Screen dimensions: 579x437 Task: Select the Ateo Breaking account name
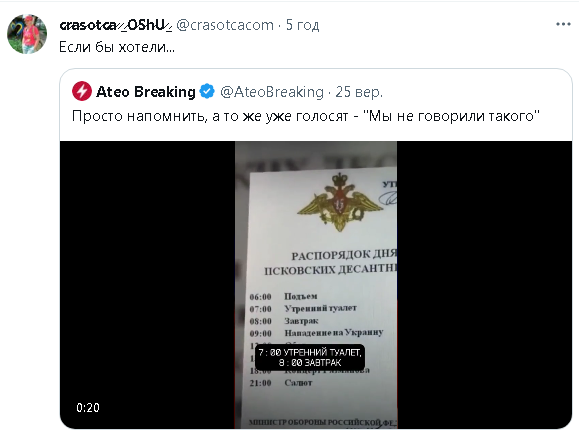click(x=146, y=92)
